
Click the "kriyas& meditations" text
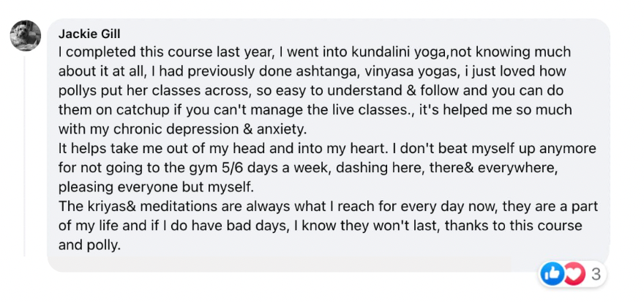click(154, 207)
